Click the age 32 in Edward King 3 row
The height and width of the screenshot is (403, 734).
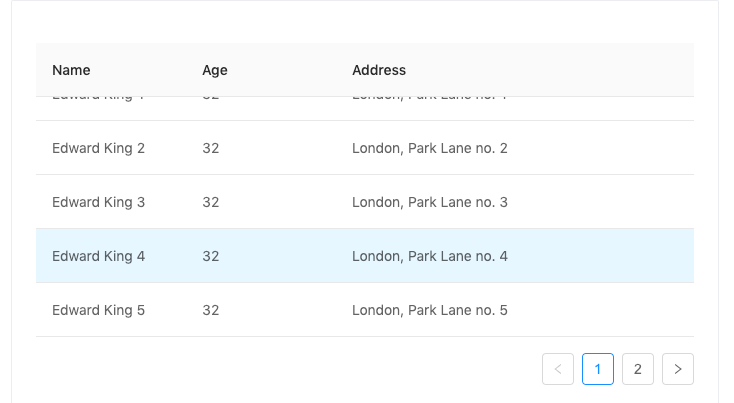coord(211,202)
